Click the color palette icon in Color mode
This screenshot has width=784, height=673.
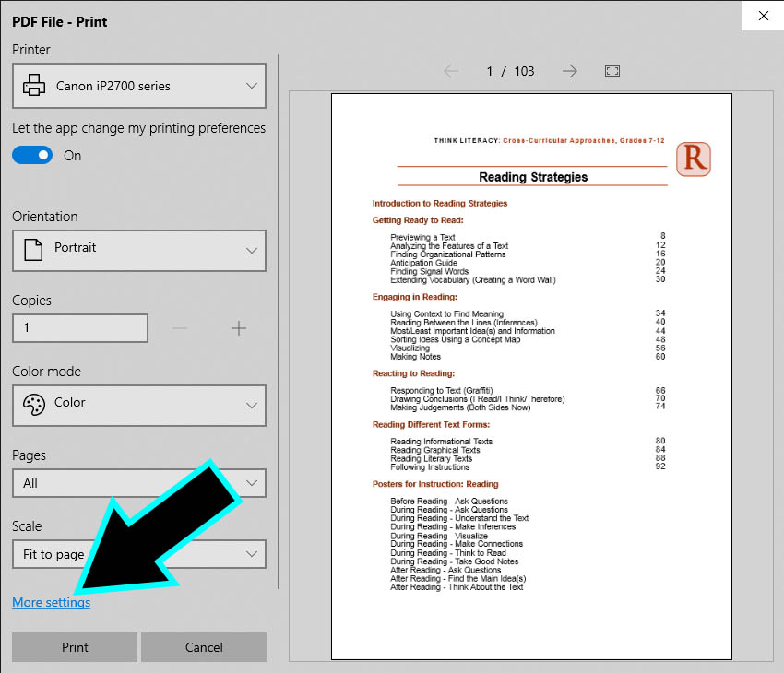[x=34, y=404]
